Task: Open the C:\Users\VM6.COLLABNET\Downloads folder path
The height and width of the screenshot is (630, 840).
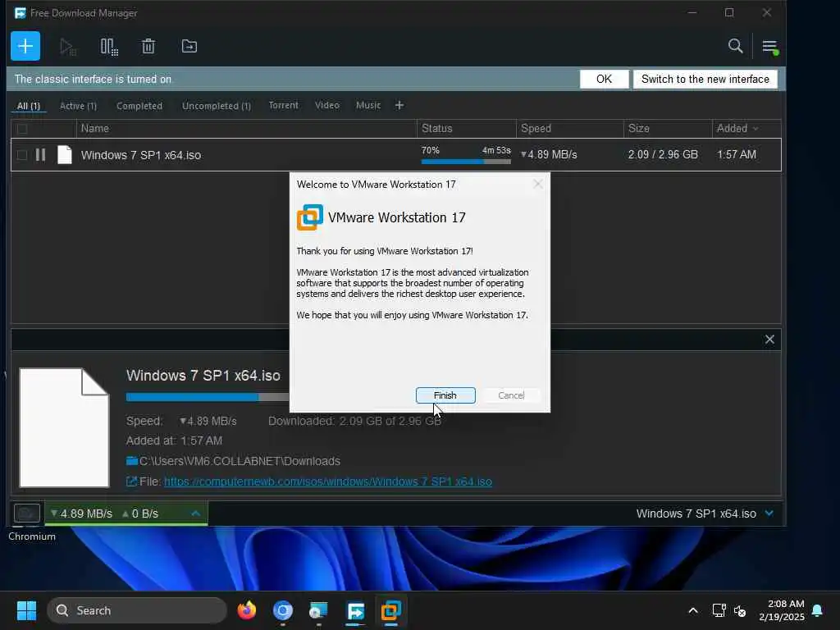Action: pos(240,461)
